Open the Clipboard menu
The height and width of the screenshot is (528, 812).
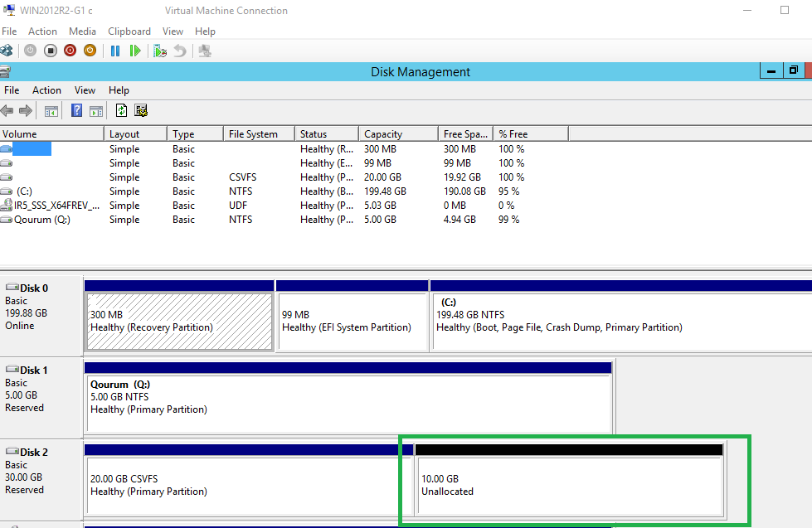(129, 31)
